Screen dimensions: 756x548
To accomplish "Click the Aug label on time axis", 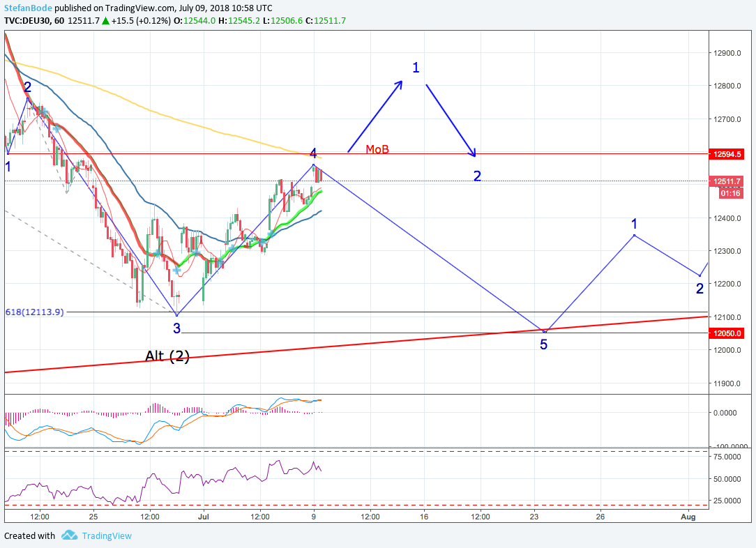I will point(688,517).
